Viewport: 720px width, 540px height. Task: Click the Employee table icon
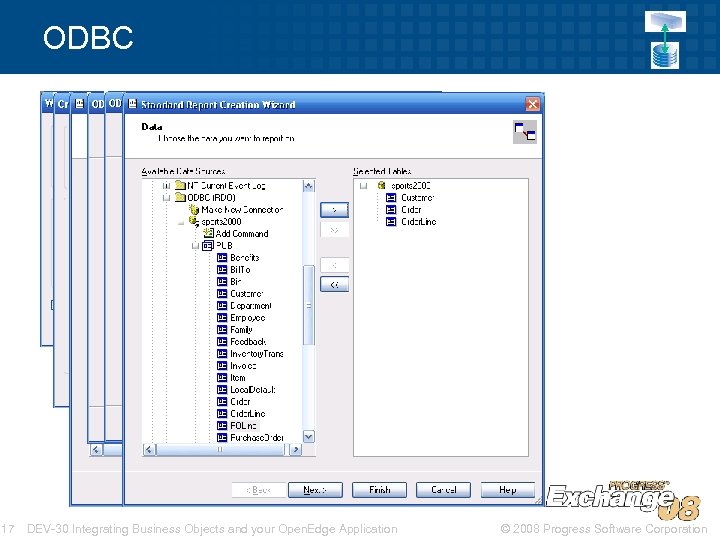[222, 318]
